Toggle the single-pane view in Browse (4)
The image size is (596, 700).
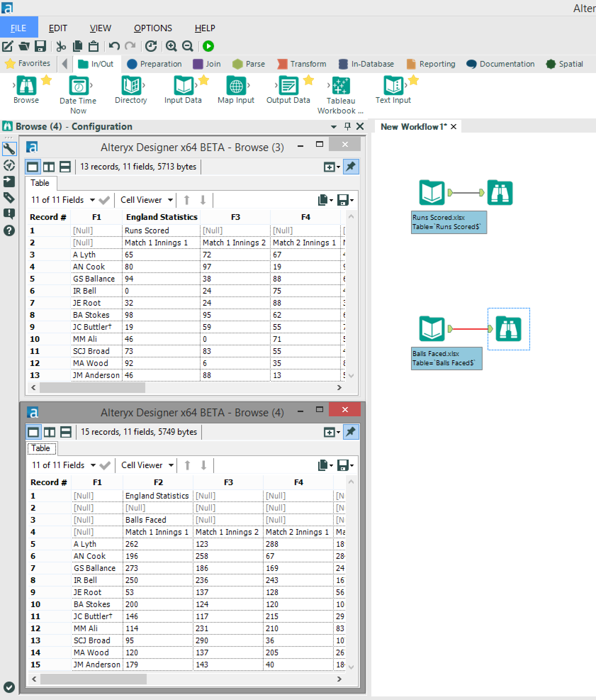[33, 432]
